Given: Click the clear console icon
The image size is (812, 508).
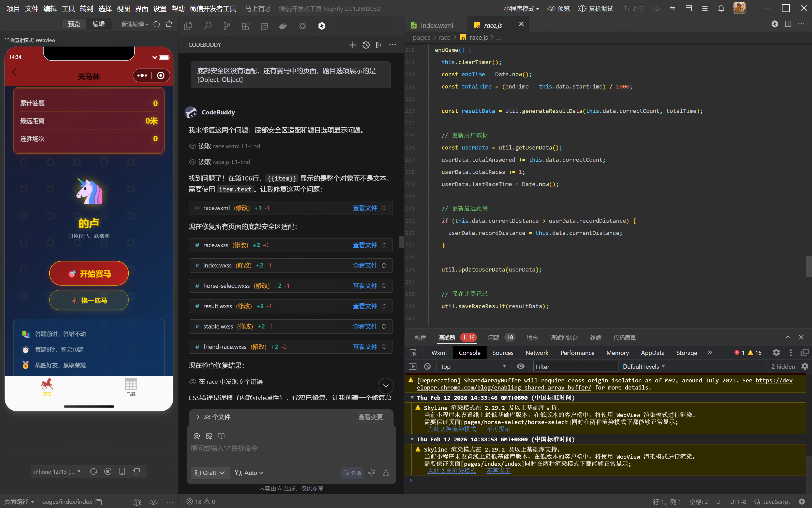Looking at the screenshot, I should [427, 366].
